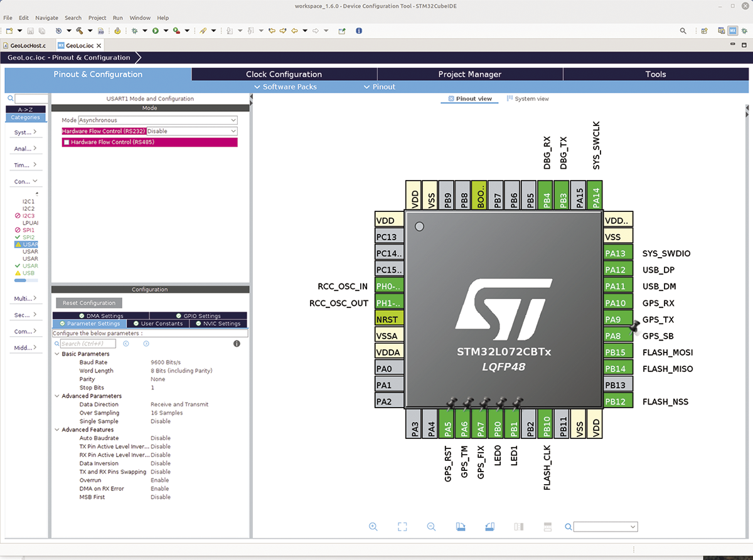Click the PA9 pin on the chip
This screenshot has height=560, width=753.
tap(619, 319)
